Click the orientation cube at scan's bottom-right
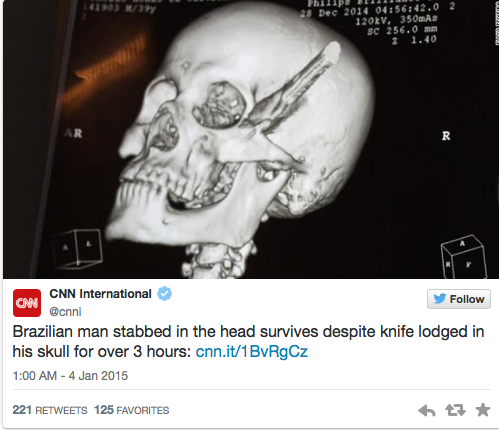Image resolution: width=499 pixels, height=430 pixels. coord(463,257)
